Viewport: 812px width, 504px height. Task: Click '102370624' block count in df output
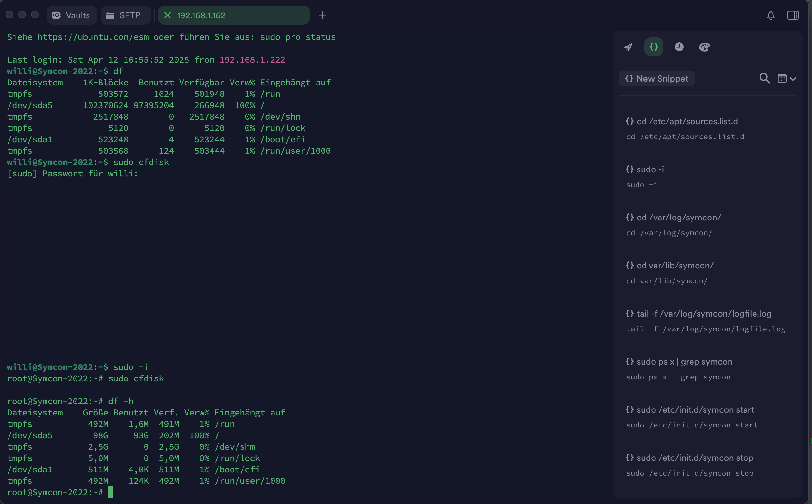[x=106, y=105]
